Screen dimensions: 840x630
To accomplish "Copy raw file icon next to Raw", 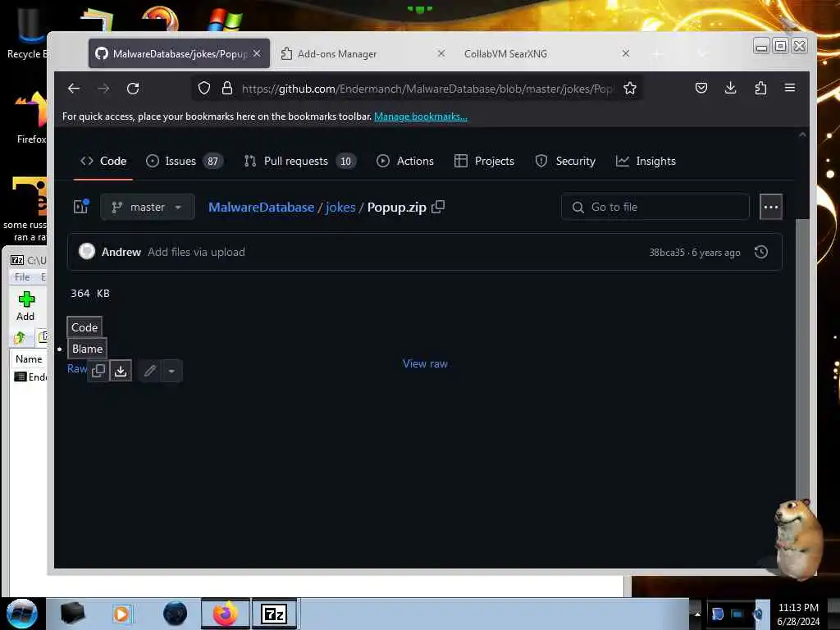I will [98, 371].
